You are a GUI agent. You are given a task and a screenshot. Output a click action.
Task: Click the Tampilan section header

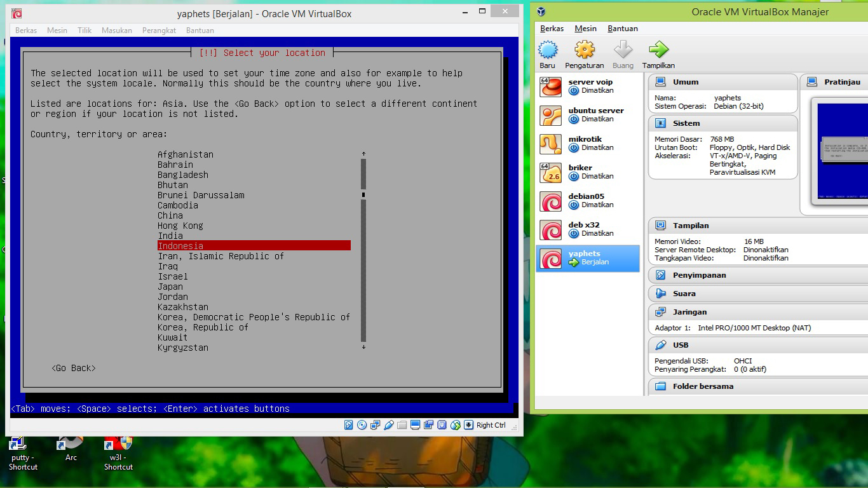click(759, 226)
